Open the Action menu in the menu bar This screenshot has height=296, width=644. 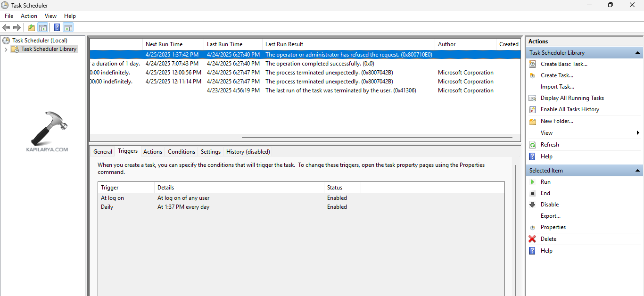(x=29, y=16)
